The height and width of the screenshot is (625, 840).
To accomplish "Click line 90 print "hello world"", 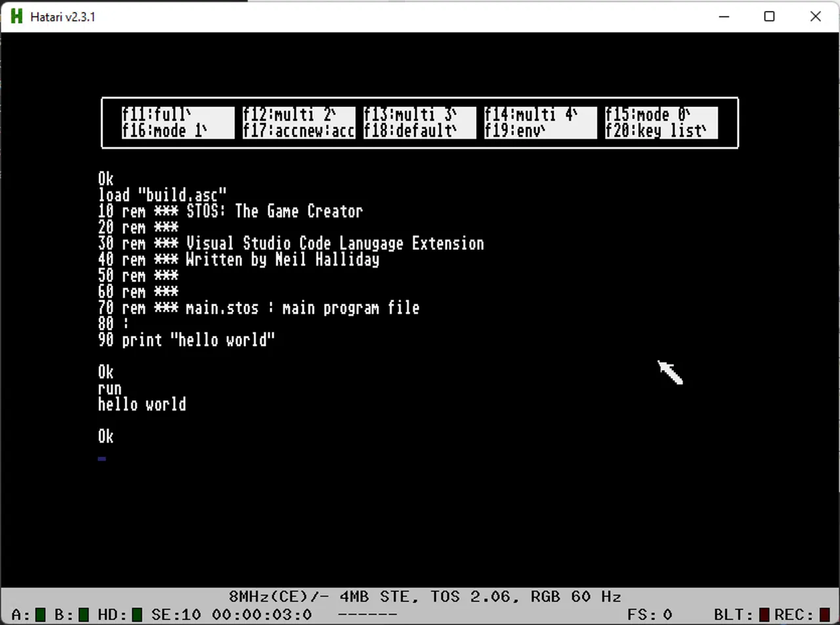I will pos(186,340).
